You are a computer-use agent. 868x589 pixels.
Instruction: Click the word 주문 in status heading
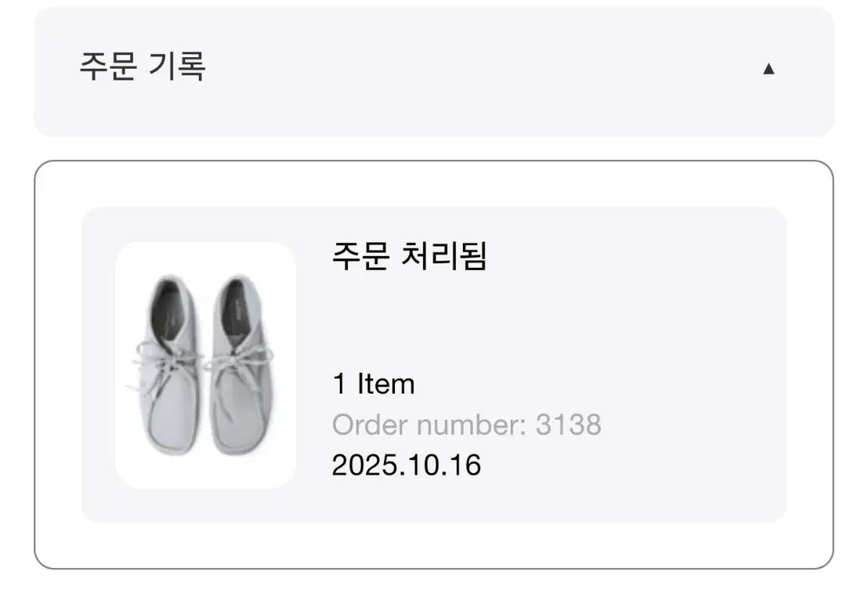coord(360,255)
